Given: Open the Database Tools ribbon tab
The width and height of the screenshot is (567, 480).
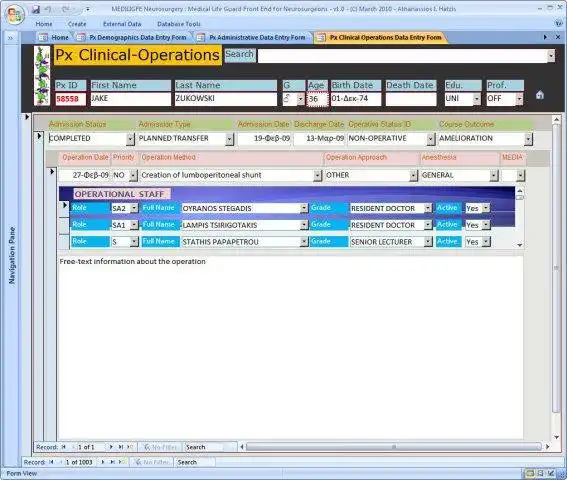Looking at the screenshot, I should (179, 24).
